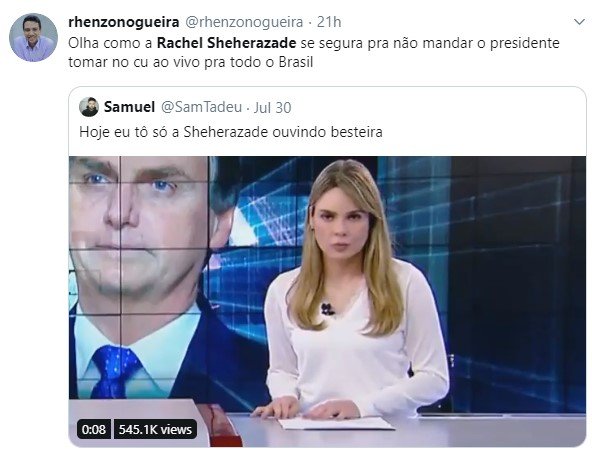This screenshot has width=592, height=457.
Task: Open the Rachel Sheherazade bold text
Action: 226,43
